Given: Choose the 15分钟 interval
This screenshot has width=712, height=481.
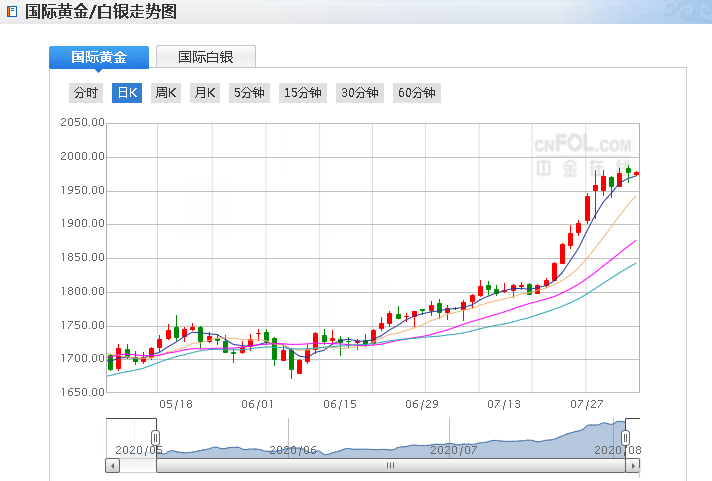Looking at the screenshot, I should pyautogui.click(x=303, y=93).
